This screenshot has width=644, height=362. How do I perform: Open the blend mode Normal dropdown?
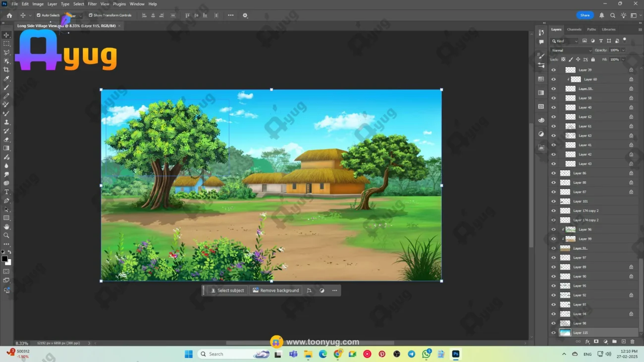pos(571,51)
